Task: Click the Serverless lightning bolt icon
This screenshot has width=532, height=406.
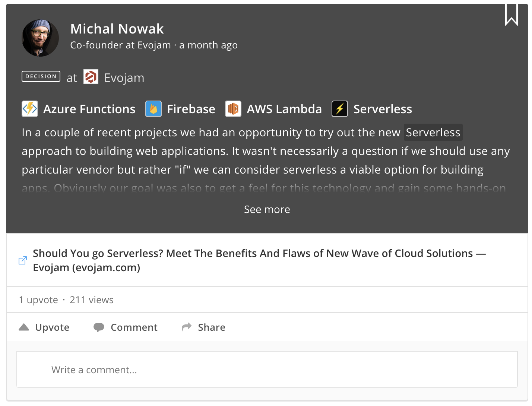Action: point(340,109)
